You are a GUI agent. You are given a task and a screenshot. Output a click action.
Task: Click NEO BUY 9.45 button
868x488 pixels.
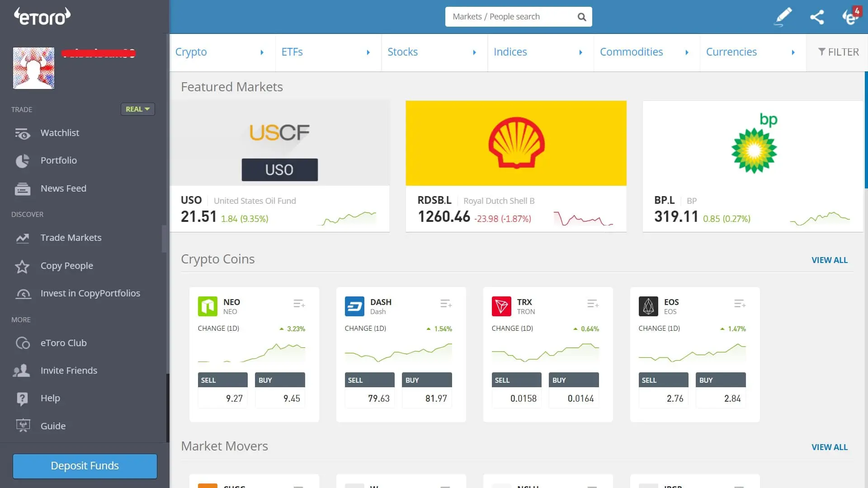(x=280, y=390)
